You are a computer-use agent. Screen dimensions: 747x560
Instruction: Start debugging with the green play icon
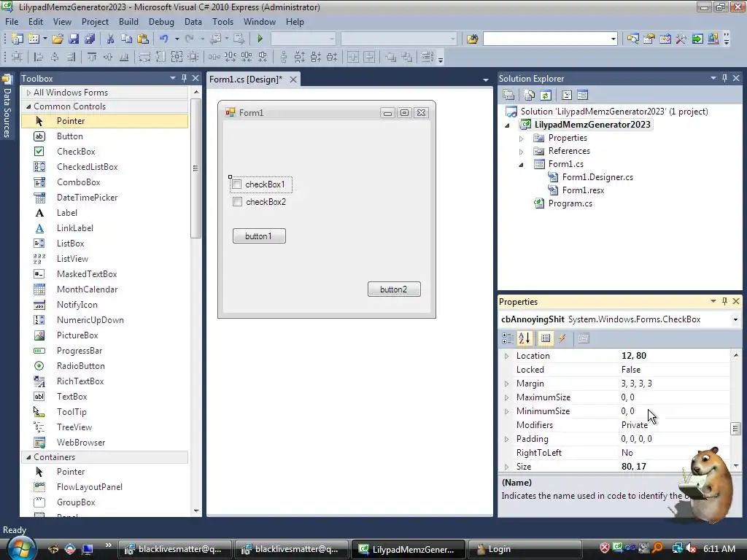260,39
